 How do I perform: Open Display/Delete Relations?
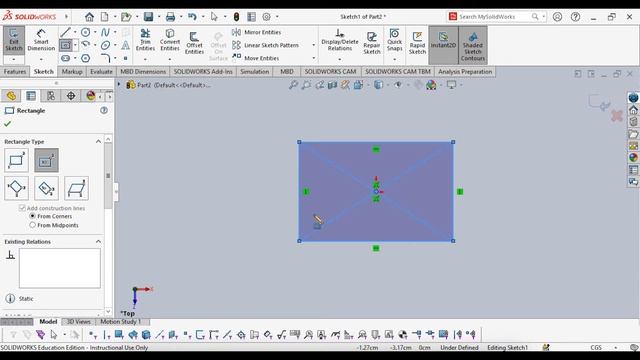(x=340, y=40)
